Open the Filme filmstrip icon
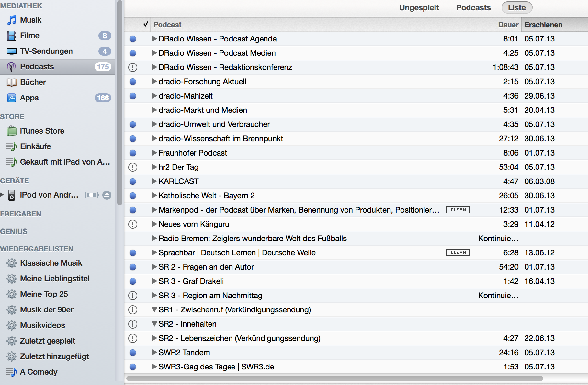Viewport: 588px width, 385px height. [12, 36]
